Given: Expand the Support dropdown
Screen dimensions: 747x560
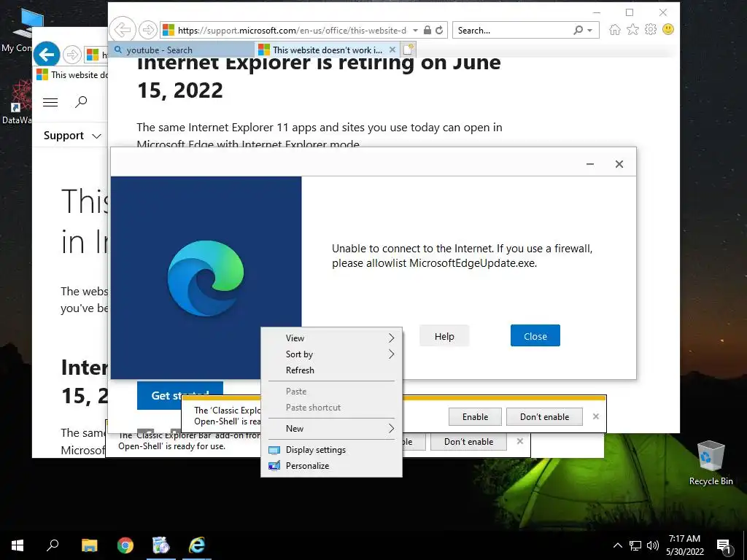Looking at the screenshot, I should point(72,136).
